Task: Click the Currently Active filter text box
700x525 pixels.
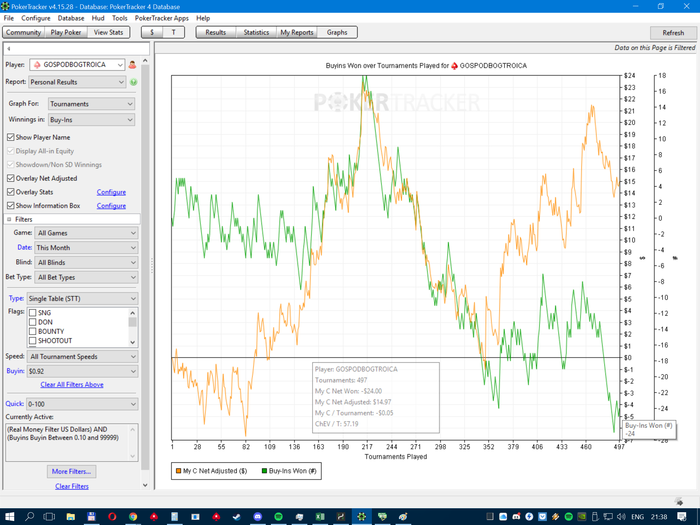Action: click(72, 442)
